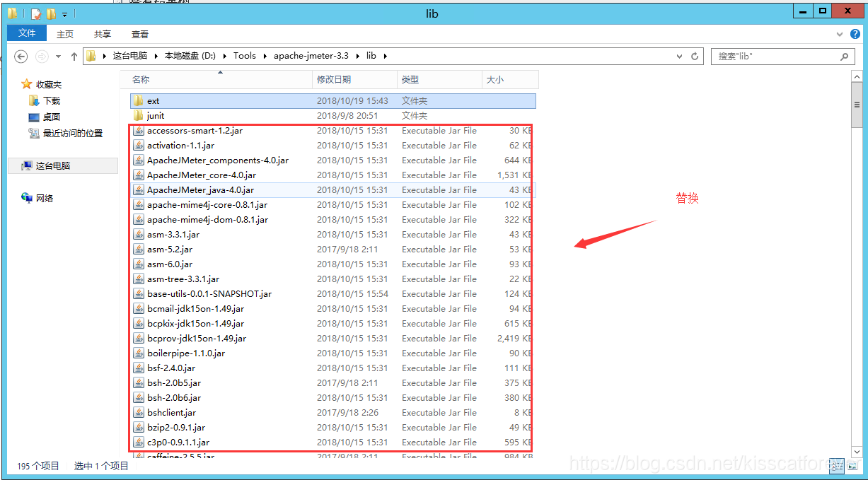Switch to the 主页 ribbon tab
This screenshot has width=868, height=480.
[x=65, y=34]
